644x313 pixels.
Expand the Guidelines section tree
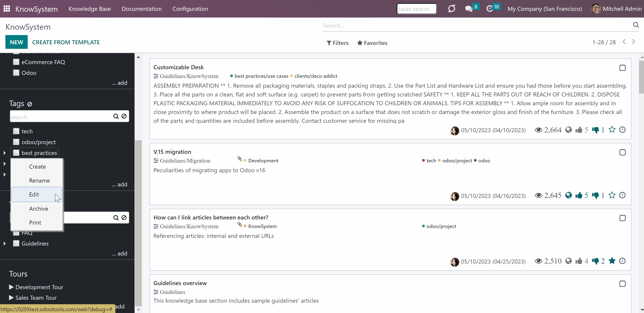pos(5,244)
